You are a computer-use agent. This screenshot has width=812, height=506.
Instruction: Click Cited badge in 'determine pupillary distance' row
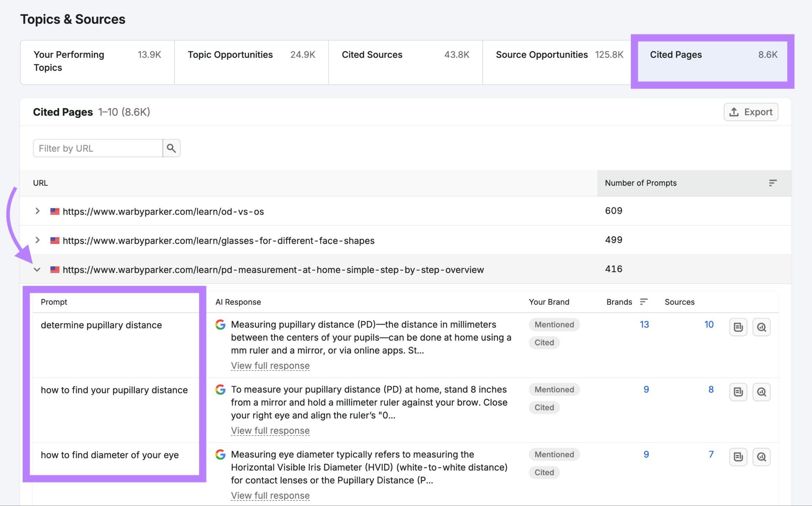(544, 343)
